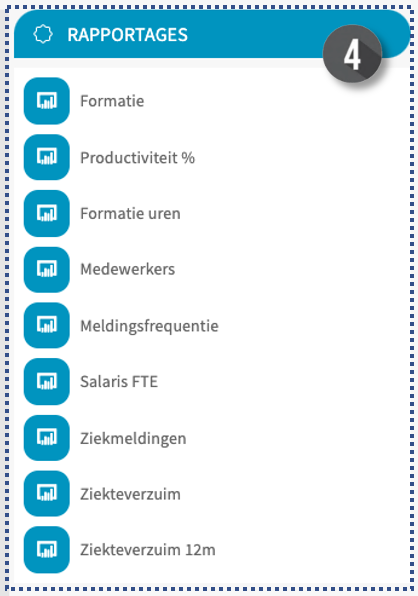418x596 pixels.
Task: Select the Formatie uren text label
Action: coord(130,214)
